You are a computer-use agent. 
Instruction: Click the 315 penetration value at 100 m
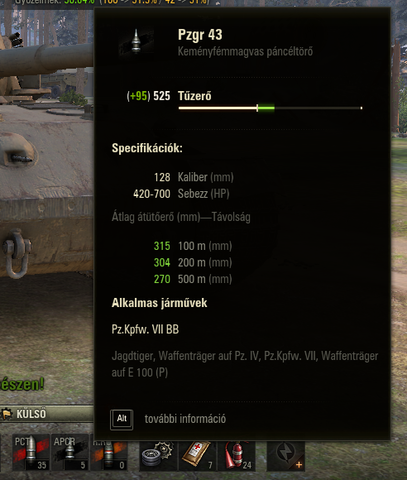click(162, 246)
